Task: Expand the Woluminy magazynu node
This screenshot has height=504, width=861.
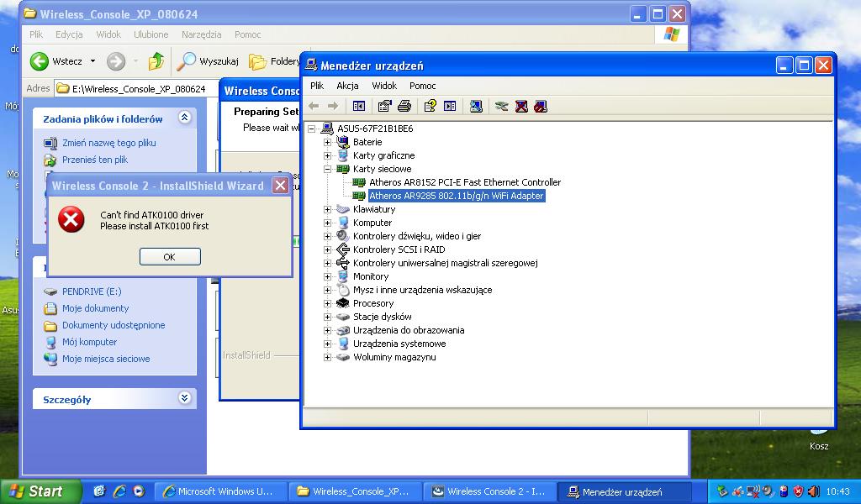Action: 328,357
